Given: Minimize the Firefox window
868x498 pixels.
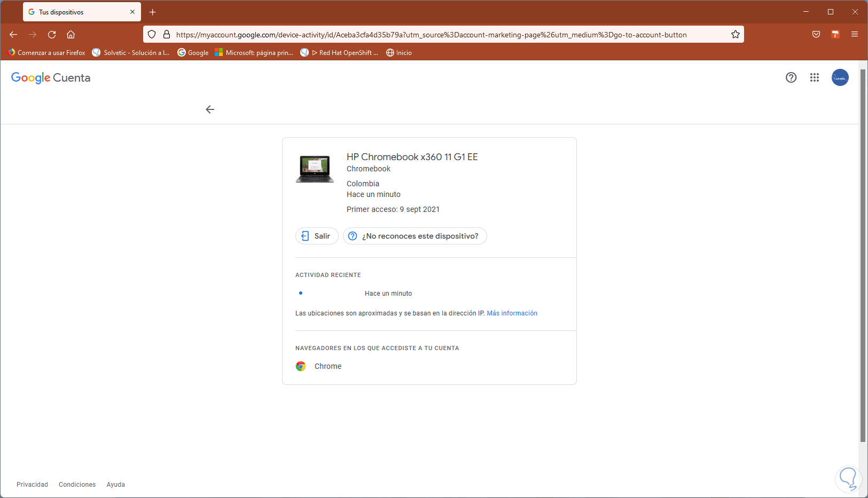Looking at the screenshot, I should (x=806, y=12).
